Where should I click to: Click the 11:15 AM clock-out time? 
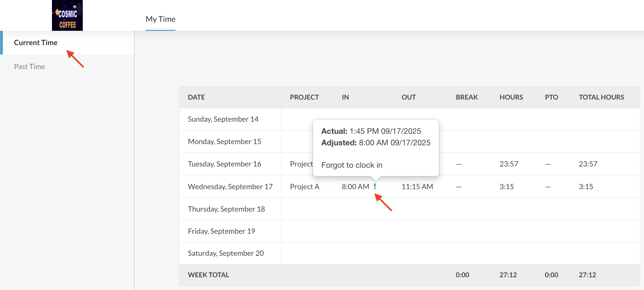(x=417, y=187)
